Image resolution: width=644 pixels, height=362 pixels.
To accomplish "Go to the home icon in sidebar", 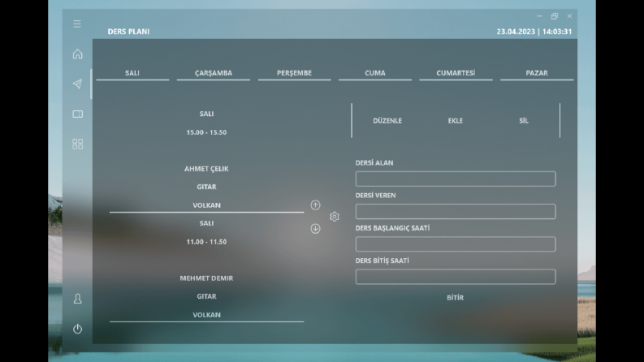I will click(77, 54).
